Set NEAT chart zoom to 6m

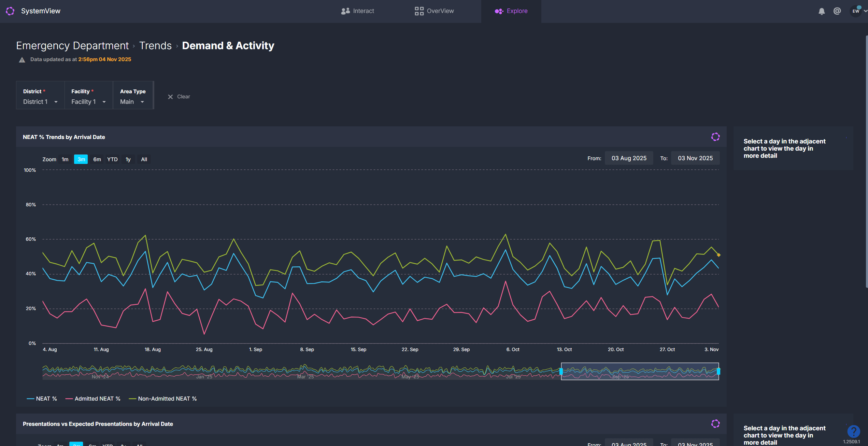click(97, 159)
